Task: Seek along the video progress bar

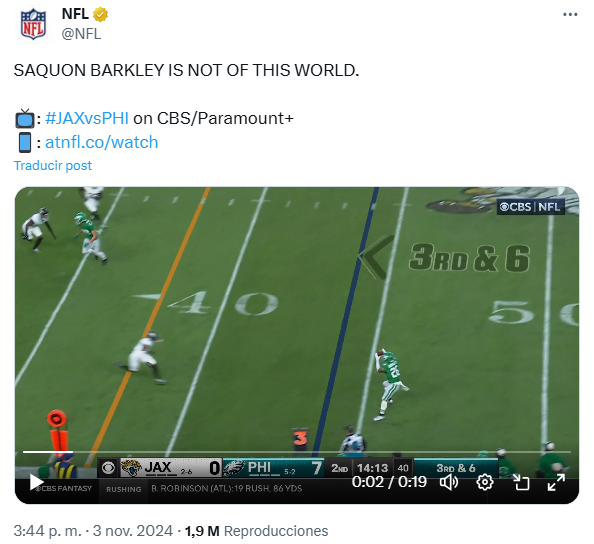Action: [x=297, y=452]
